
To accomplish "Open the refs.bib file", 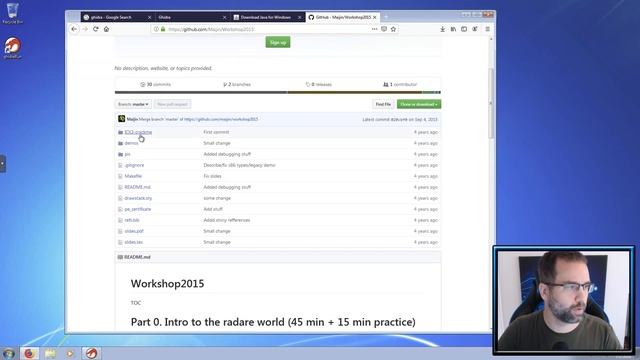I will (132, 220).
